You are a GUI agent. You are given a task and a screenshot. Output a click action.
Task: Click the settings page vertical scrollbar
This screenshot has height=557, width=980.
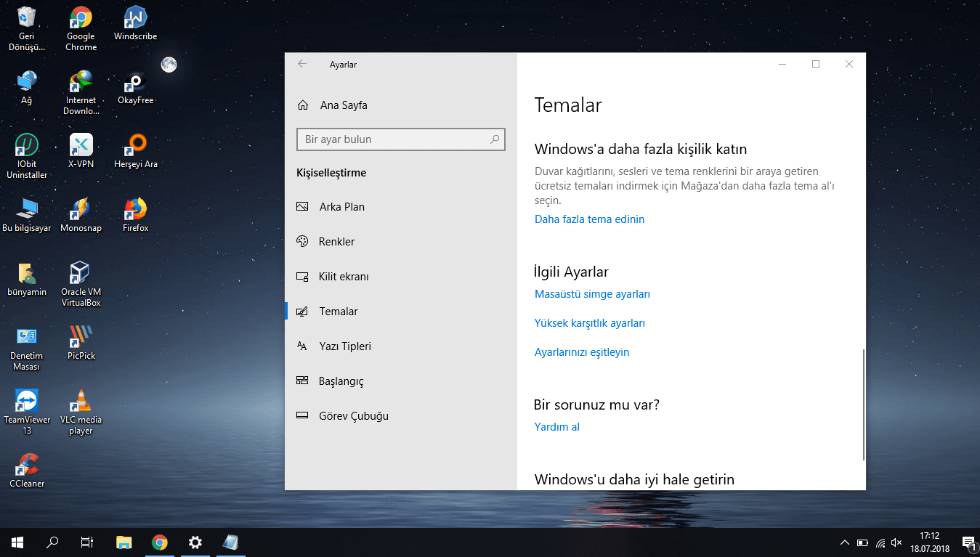coord(863,404)
